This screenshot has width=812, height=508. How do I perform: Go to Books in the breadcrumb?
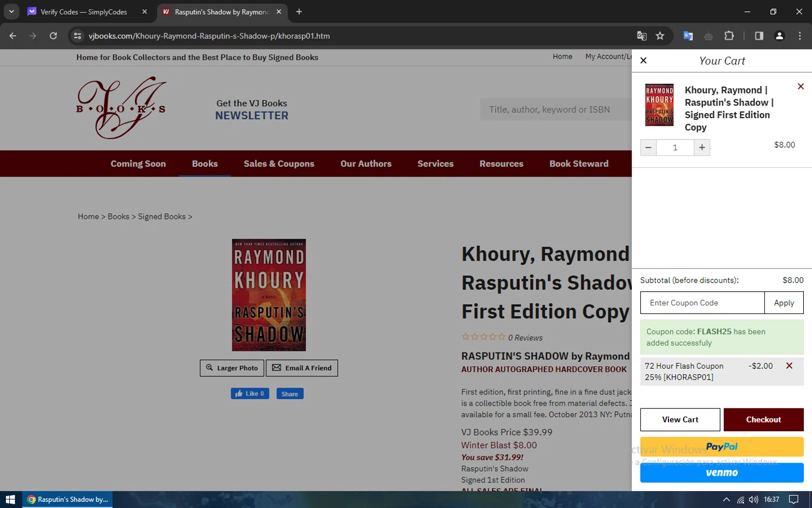click(119, 217)
